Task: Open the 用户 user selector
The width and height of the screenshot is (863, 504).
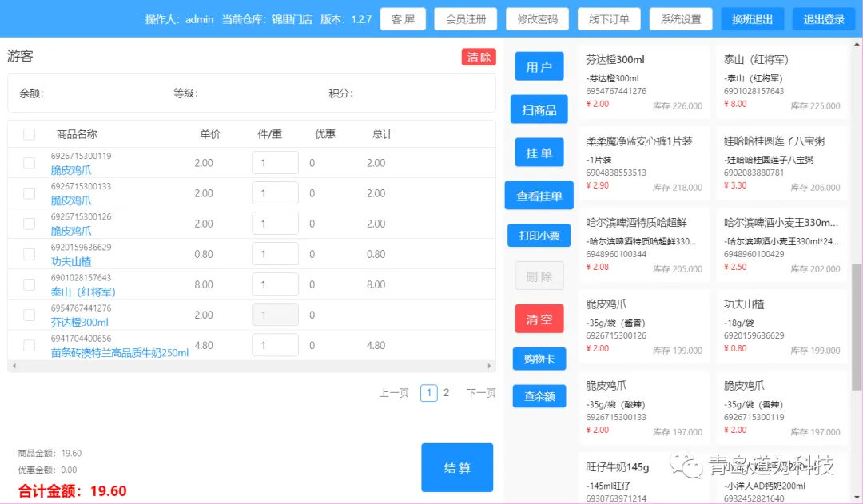Action: 539,66
